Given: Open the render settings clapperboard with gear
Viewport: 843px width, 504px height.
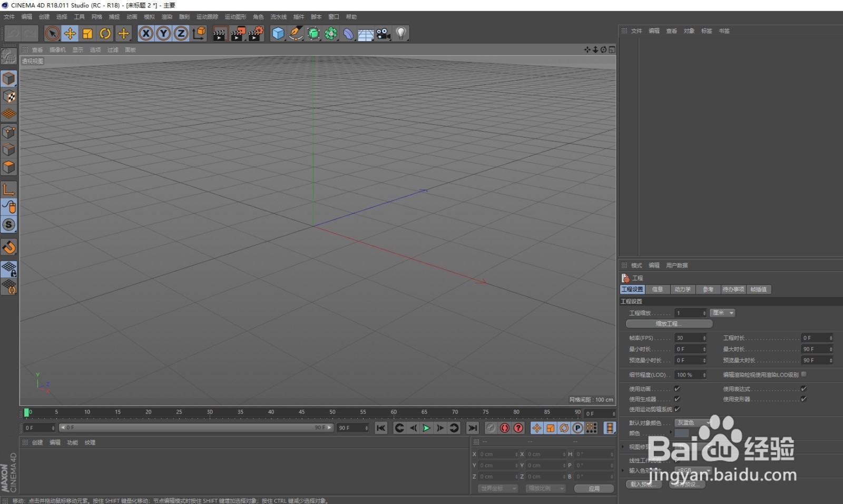Looking at the screenshot, I should 256,34.
